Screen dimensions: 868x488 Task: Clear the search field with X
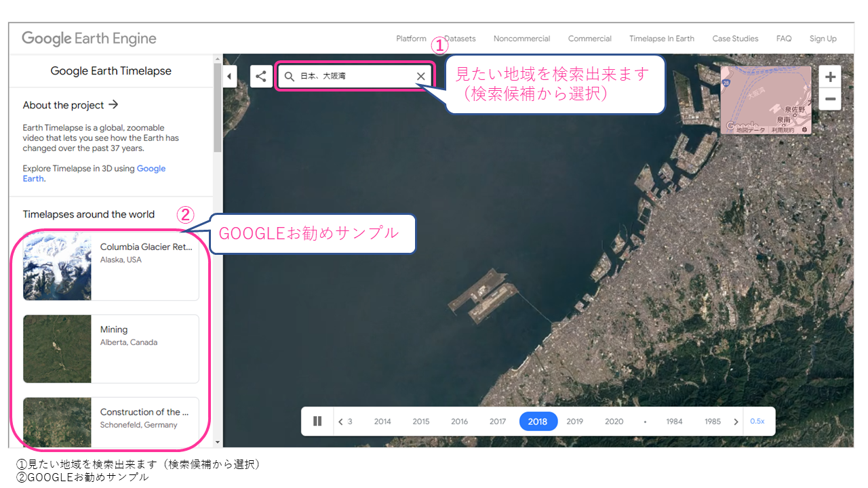[x=421, y=77]
